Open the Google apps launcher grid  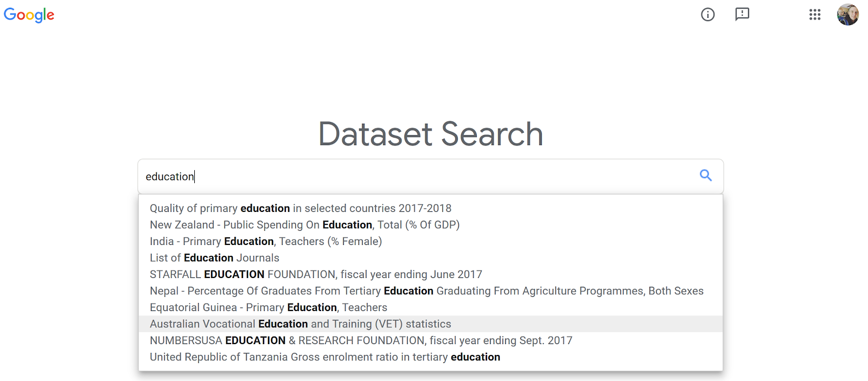[815, 15]
